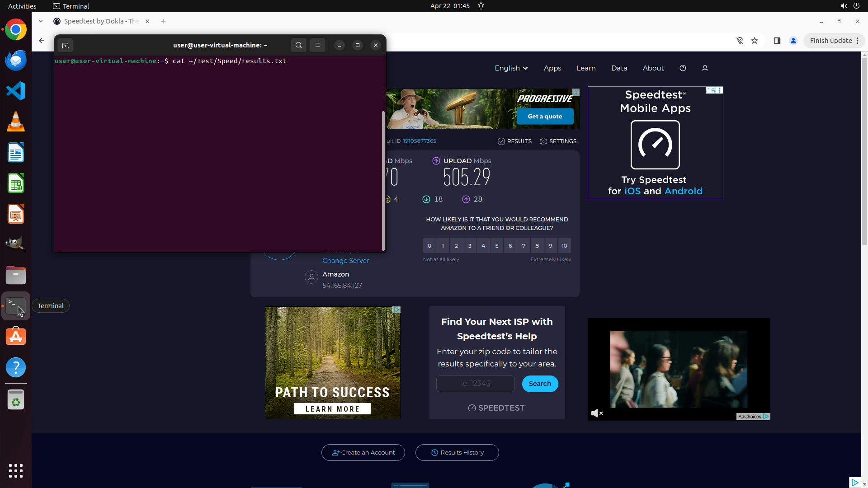Open the terminal hamburger menu
This screenshot has width=868, height=488.
pyautogui.click(x=318, y=45)
